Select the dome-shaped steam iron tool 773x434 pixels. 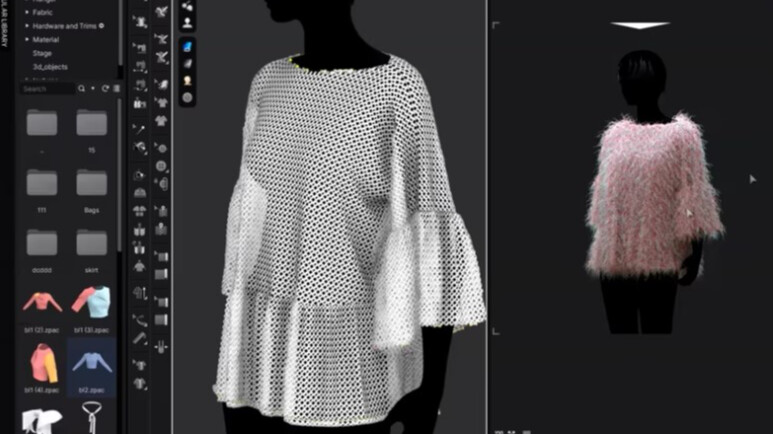click(x=140, y=193)
